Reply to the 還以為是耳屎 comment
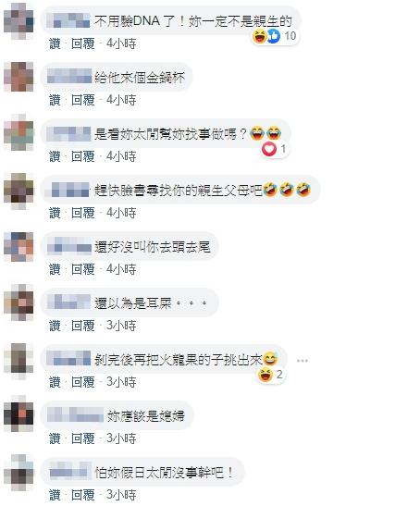The height and width of the screenshot is (506, 420). (x=83, y=326)
